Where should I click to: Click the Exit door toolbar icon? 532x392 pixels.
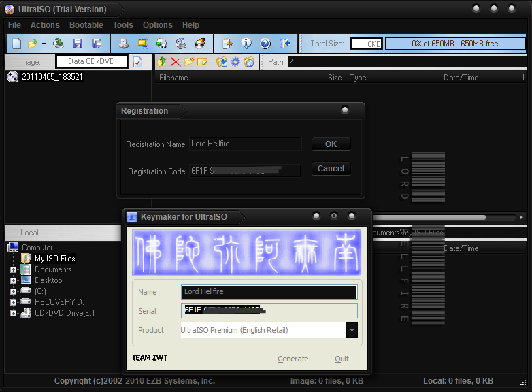(x=284, y=44)
